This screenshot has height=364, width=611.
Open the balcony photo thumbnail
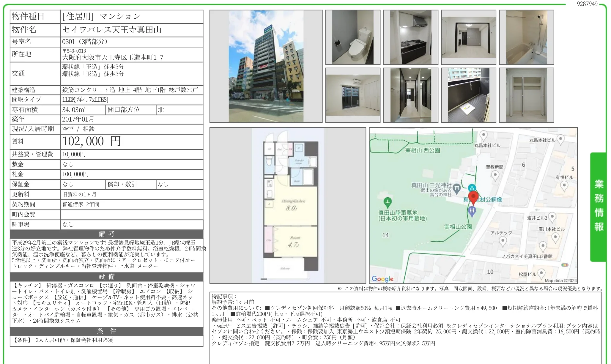(469, 95)
